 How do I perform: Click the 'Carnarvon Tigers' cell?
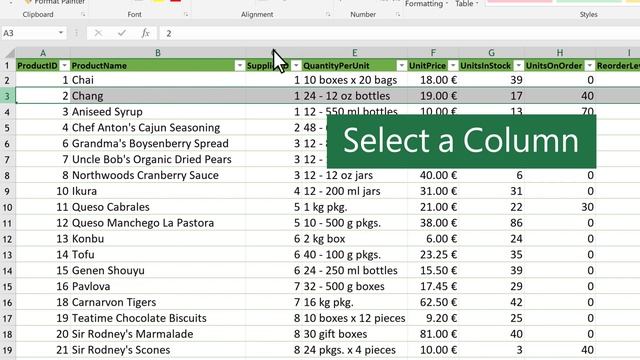(x=158, y=303)
